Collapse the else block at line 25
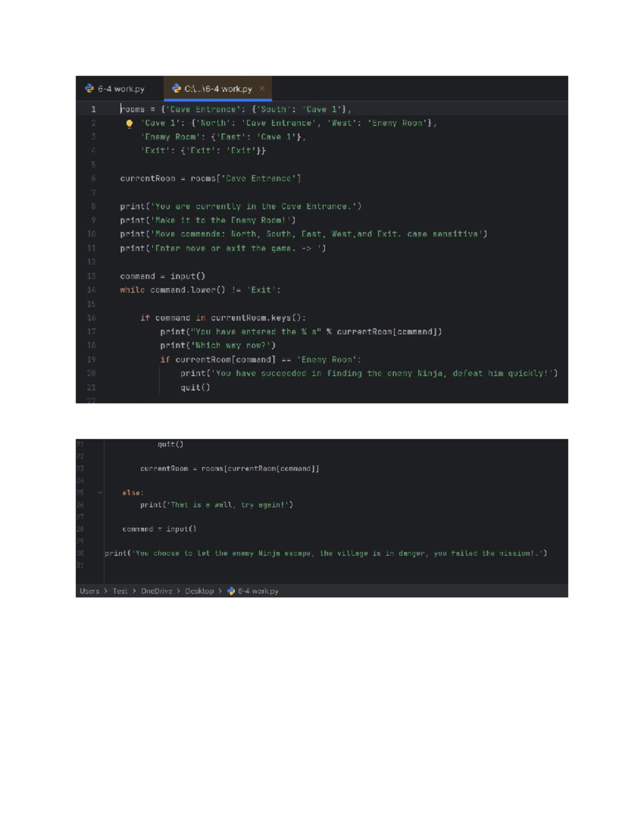Screen dimensions: 644x834 pyautogui.click(x=100, y=492)
